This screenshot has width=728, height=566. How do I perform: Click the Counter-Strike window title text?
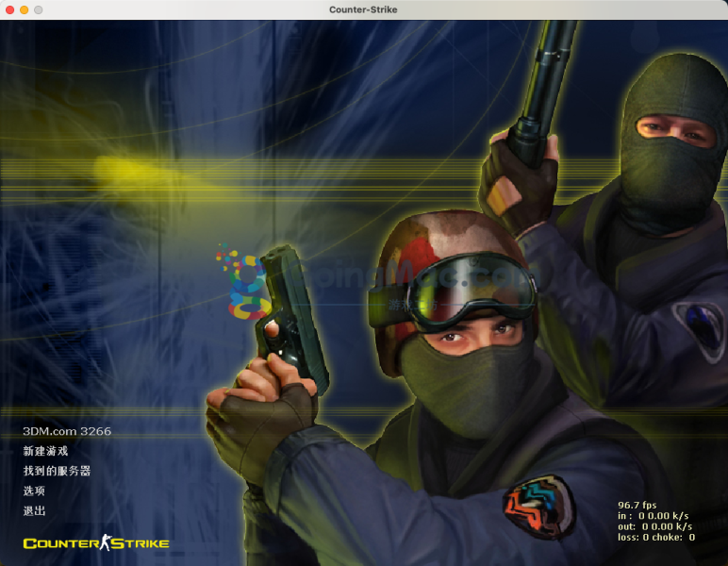pyautogui.click(x=363, y=9)
